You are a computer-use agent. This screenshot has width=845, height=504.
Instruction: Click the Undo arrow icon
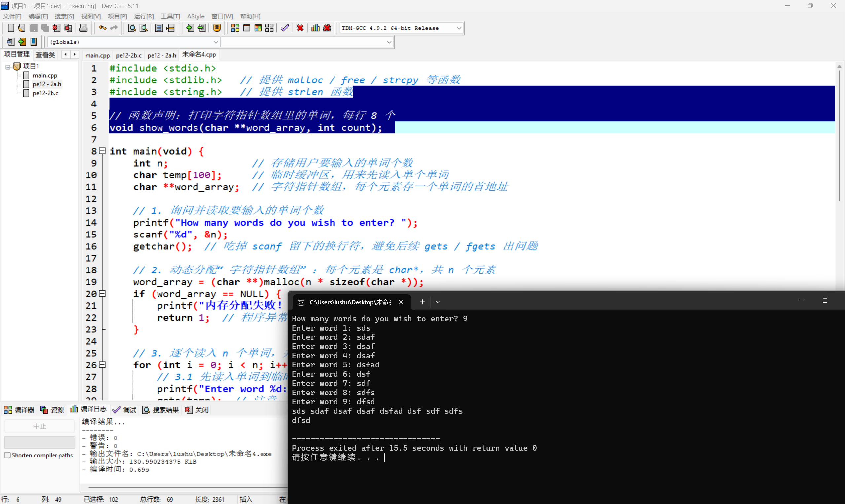[x=102, y=28]
